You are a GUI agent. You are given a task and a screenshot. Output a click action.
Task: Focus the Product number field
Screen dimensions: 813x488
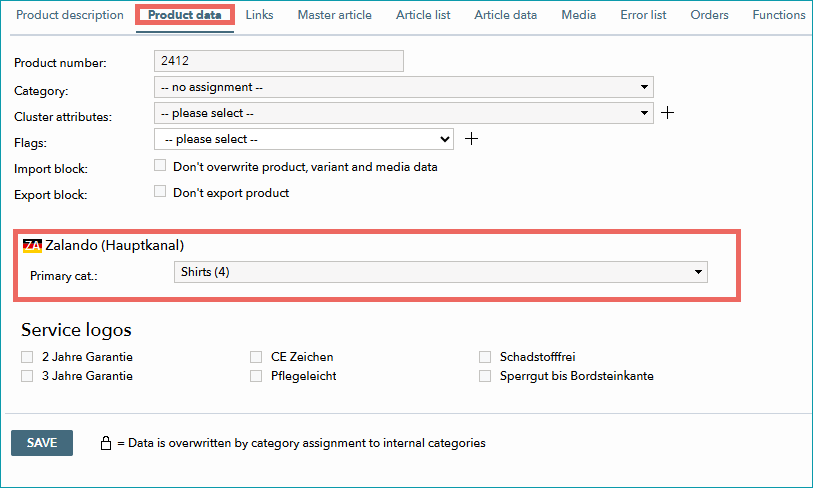tap(279, 61)
